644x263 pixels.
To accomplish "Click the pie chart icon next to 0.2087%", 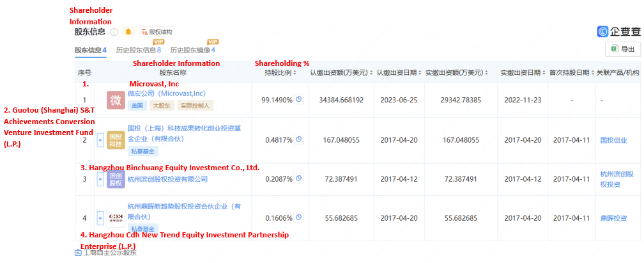I will pyautogui.click(x=299, y=179).
